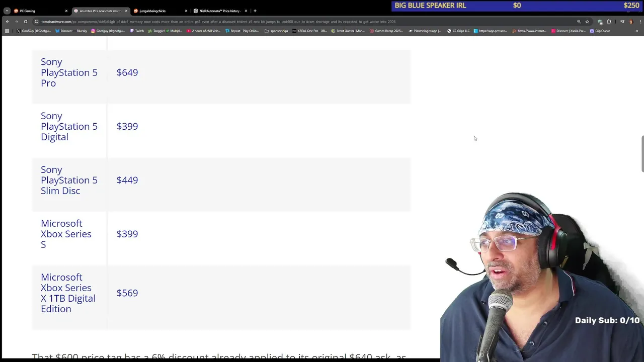View site information for tomshardware.com

tap(36, 22)
